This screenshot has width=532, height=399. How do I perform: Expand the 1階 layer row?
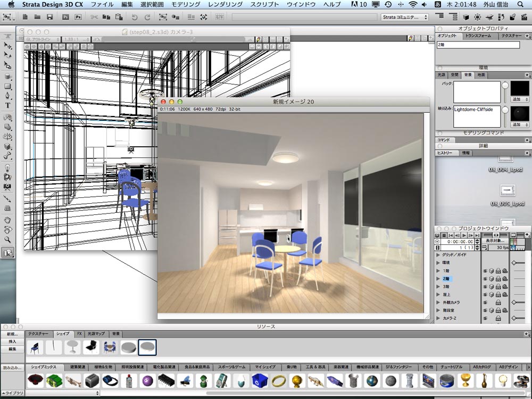(438, 271)
